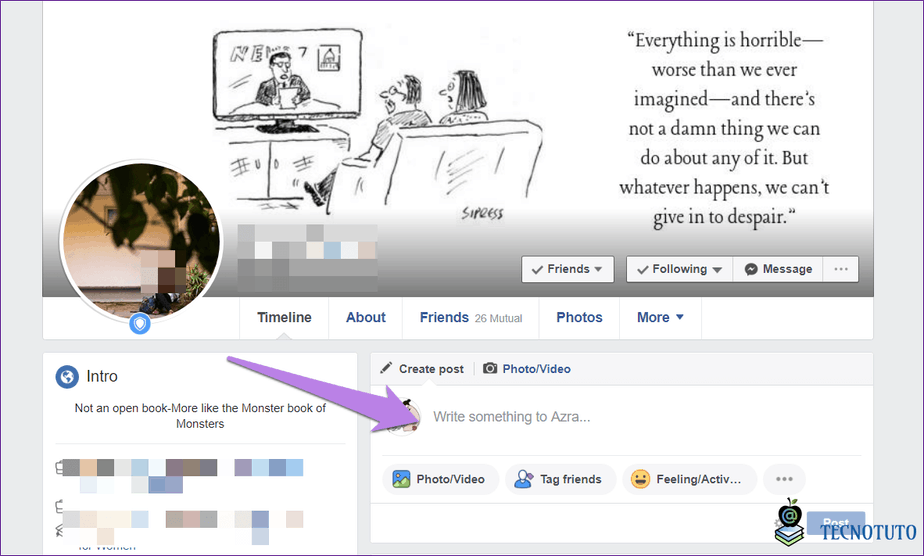This screenshot has height=556, width=924.
Task: Open the Friends tab with 26 Mutual
Action: click(471, 317)
